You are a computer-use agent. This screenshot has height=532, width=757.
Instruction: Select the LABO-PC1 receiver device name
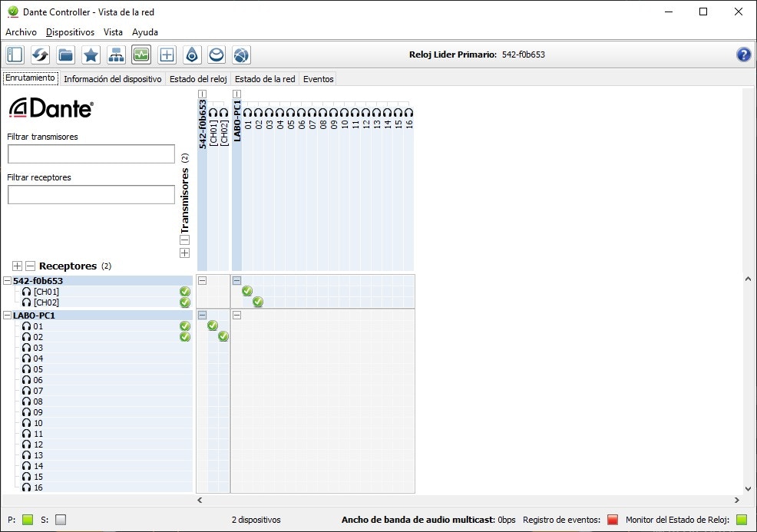click(x=34, y=316)
